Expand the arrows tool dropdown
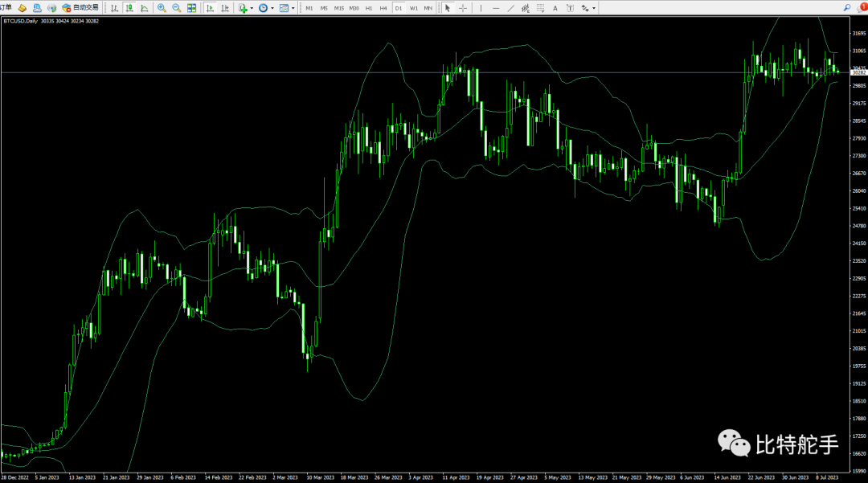The width and height of the screenshot is (868, 483). pyautogui.click(x=594, y=8)
